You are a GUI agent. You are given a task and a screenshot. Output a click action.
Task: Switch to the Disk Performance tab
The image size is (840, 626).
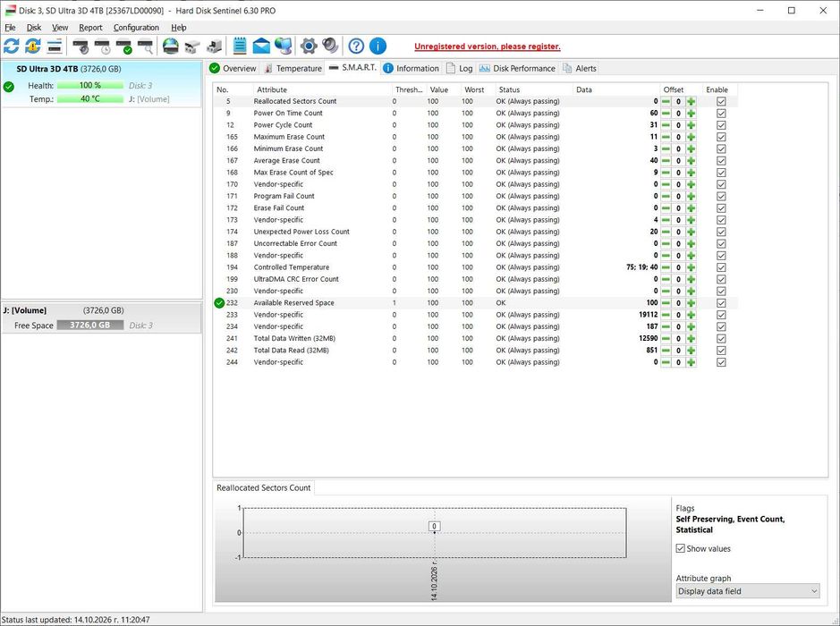[517, 69]
